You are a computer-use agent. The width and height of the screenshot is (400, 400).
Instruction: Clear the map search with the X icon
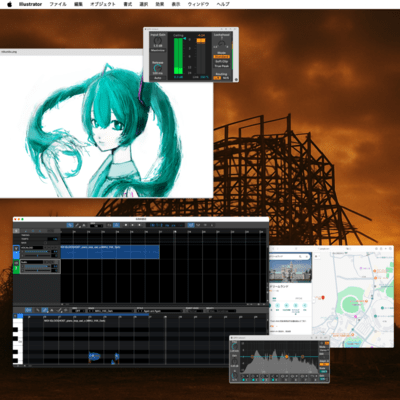coord(306,256)
